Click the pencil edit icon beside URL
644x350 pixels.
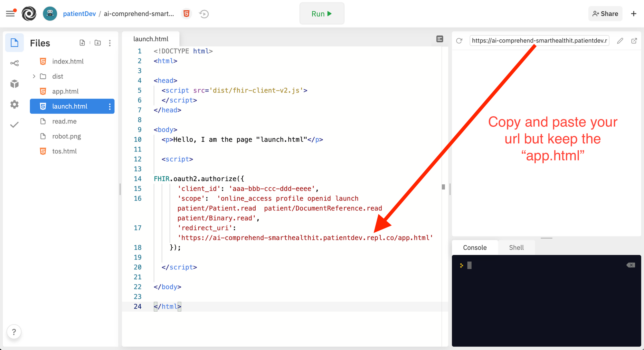point(620,41)
